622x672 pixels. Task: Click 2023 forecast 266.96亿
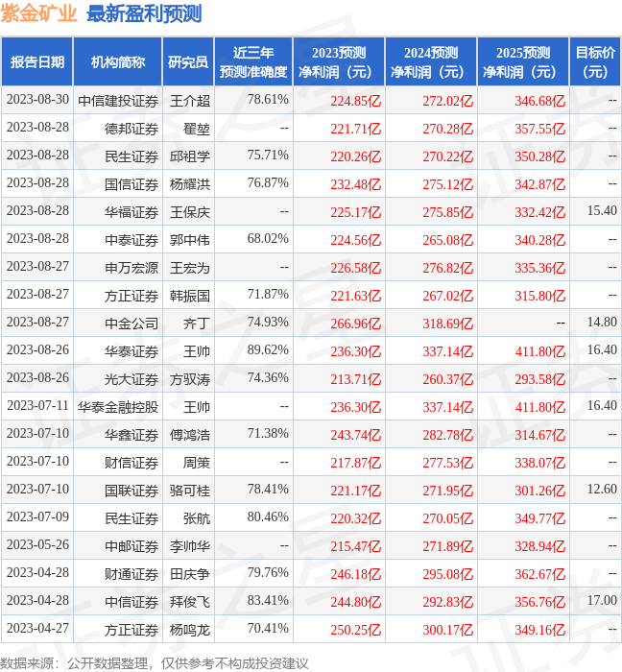coord(355,324)
